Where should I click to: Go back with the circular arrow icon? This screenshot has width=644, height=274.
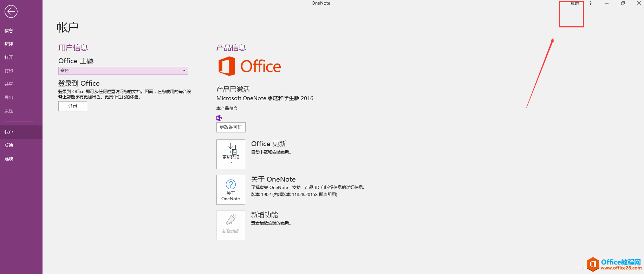11,11
